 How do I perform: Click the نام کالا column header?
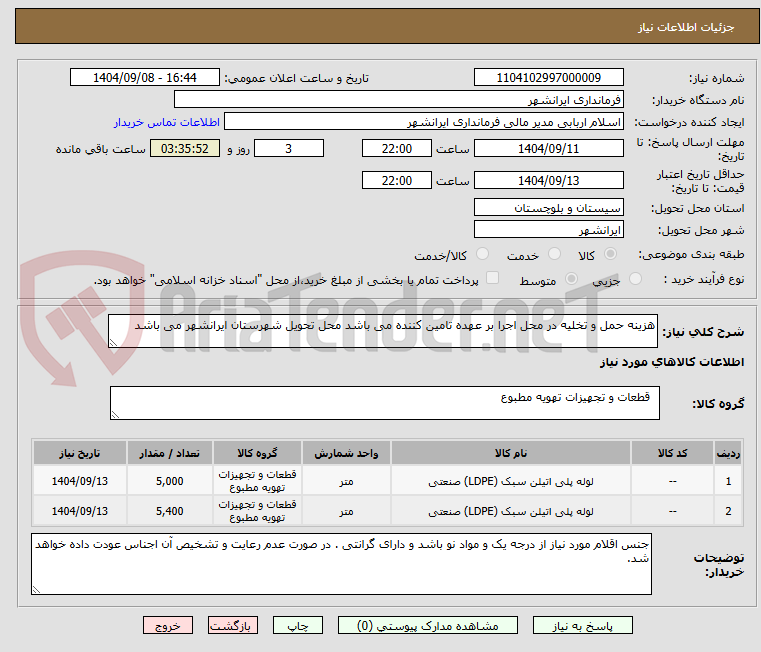tap(511, 453)
